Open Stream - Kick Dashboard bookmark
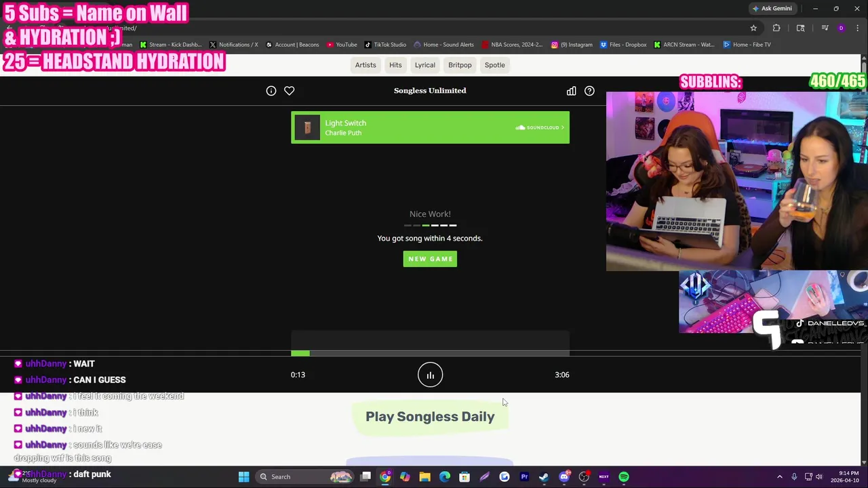The width and height of the screenshot is (868, 488). [171, 45]
